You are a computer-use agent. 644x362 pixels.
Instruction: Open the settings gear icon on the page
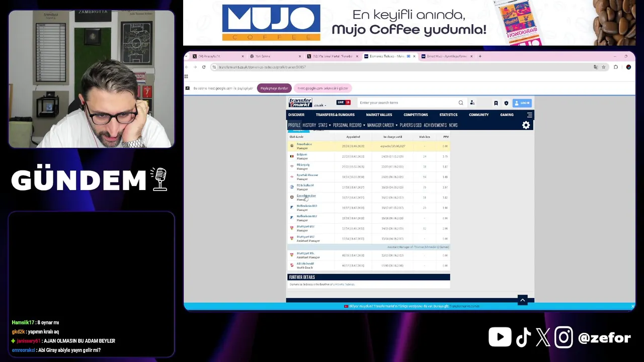click(526, 125)
